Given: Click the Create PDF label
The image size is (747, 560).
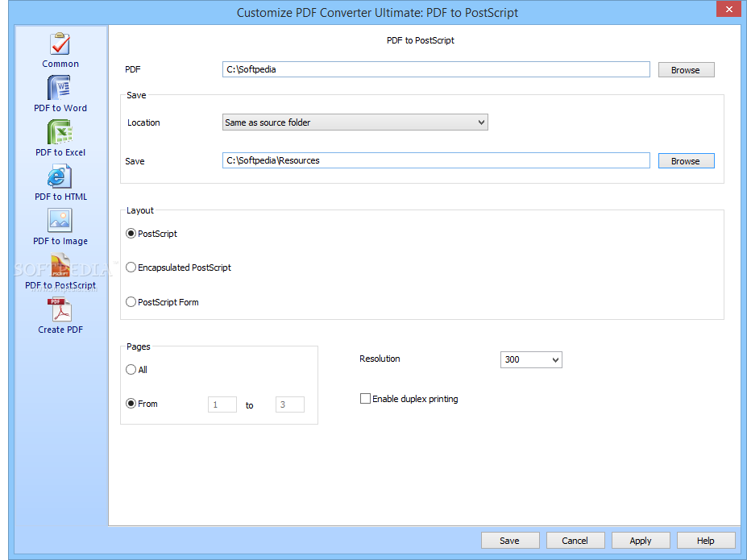Looking at the screenshot, I should [x=60, y=330].
